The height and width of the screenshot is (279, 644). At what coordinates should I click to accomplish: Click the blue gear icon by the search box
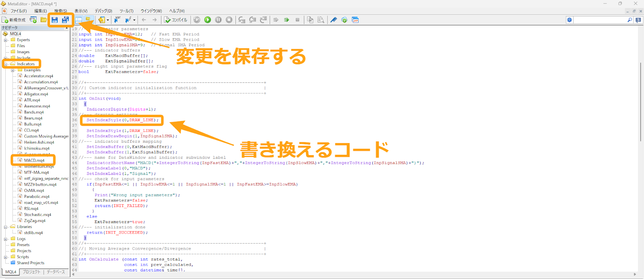click(570, 20)
